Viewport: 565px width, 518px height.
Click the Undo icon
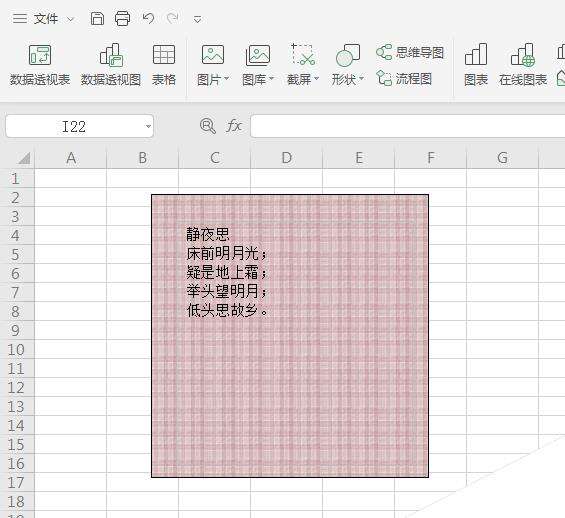click(148, 18)
